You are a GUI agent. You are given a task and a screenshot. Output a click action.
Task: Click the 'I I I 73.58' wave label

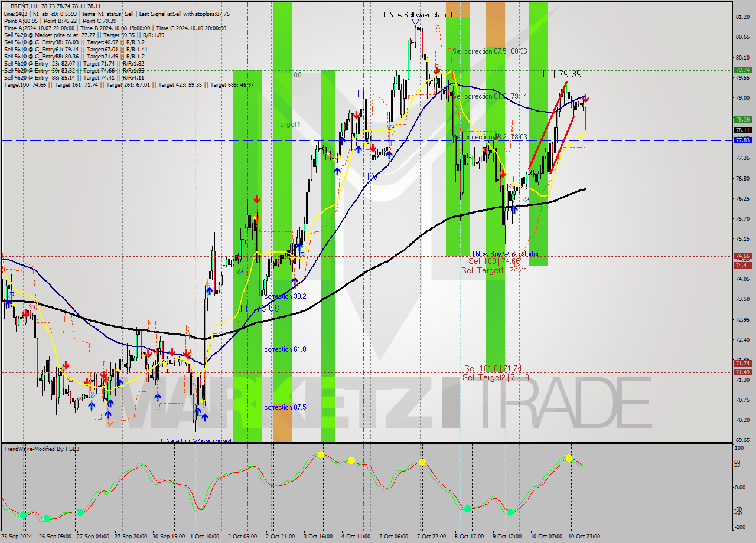[x=259, y=309]
